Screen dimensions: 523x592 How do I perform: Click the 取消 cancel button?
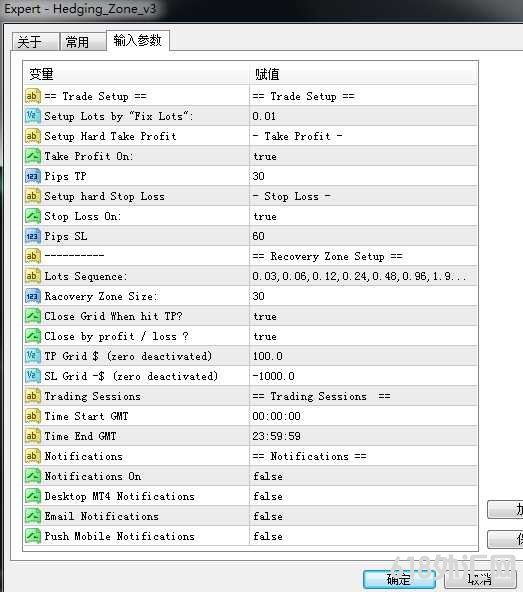click(480, 579)
